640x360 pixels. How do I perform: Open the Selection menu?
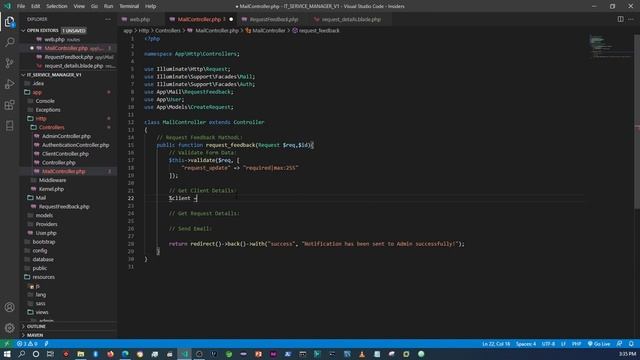click(x=57, y=6)
